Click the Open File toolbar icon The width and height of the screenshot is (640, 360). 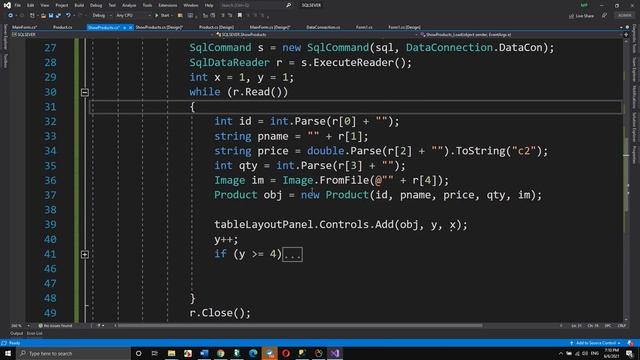tap(43, 16)
